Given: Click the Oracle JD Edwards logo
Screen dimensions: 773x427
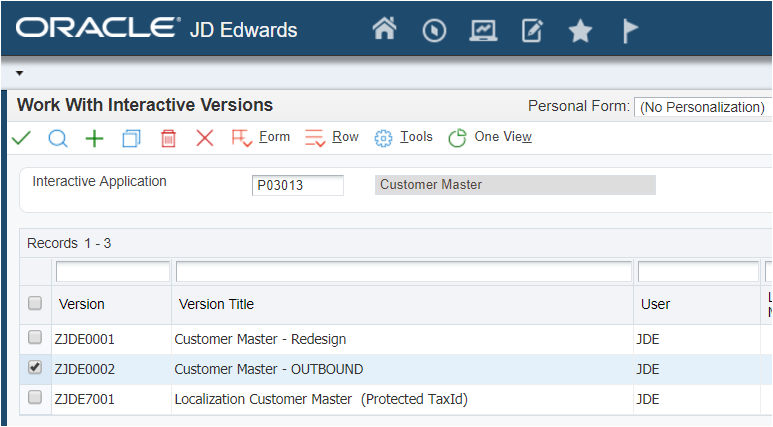Looking at the screenshot, I should click(x=156, y=29).
